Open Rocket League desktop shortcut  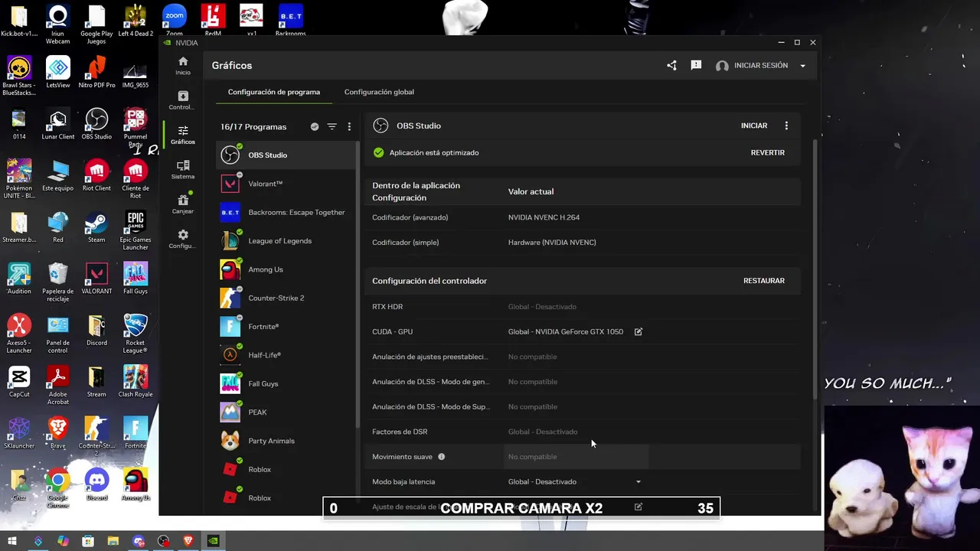pos(136,334)
